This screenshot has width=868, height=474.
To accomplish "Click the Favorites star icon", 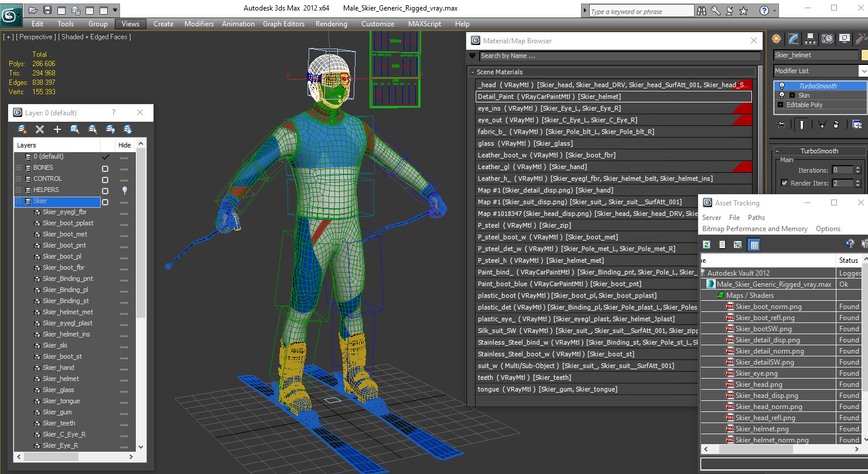I will coord(743,11).
